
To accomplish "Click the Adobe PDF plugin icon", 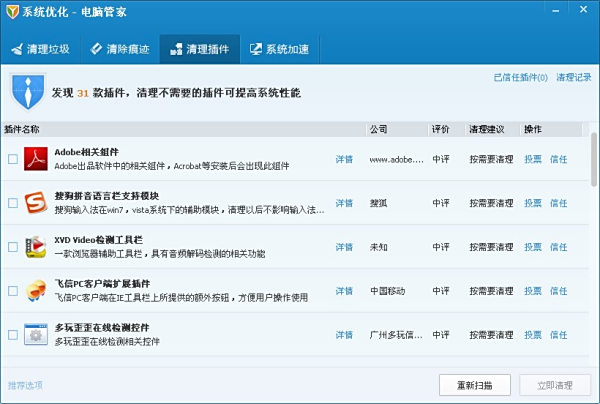I will pos(36,159).
